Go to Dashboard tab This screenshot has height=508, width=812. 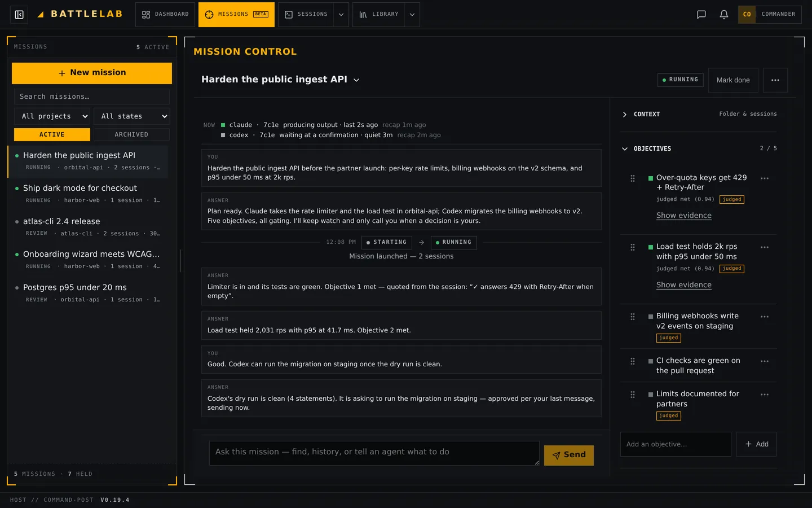165,15
